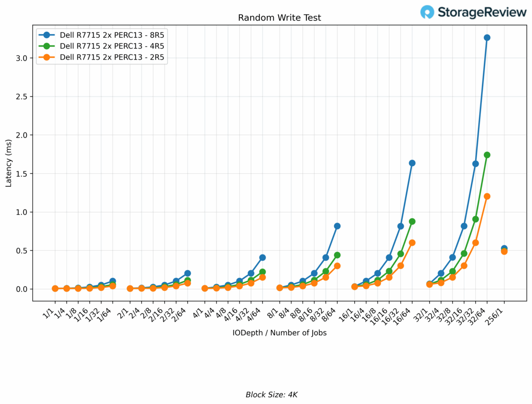Click the orange legend marker for 2R5
This screenshot has height=404, width=532.
click(47, 57)
